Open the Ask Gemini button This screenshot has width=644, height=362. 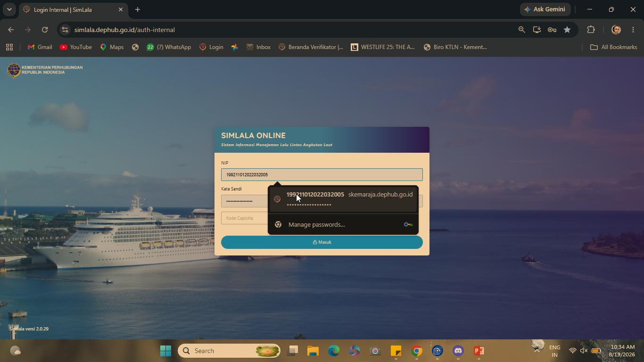point(545,9)
